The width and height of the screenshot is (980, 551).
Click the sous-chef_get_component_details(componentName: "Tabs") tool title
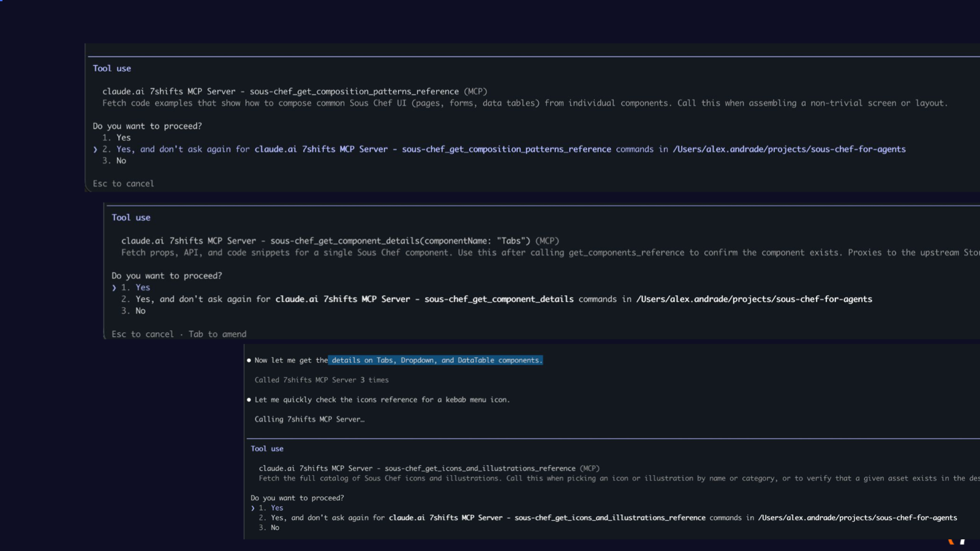pyautogui.click(x=340, y=241)
